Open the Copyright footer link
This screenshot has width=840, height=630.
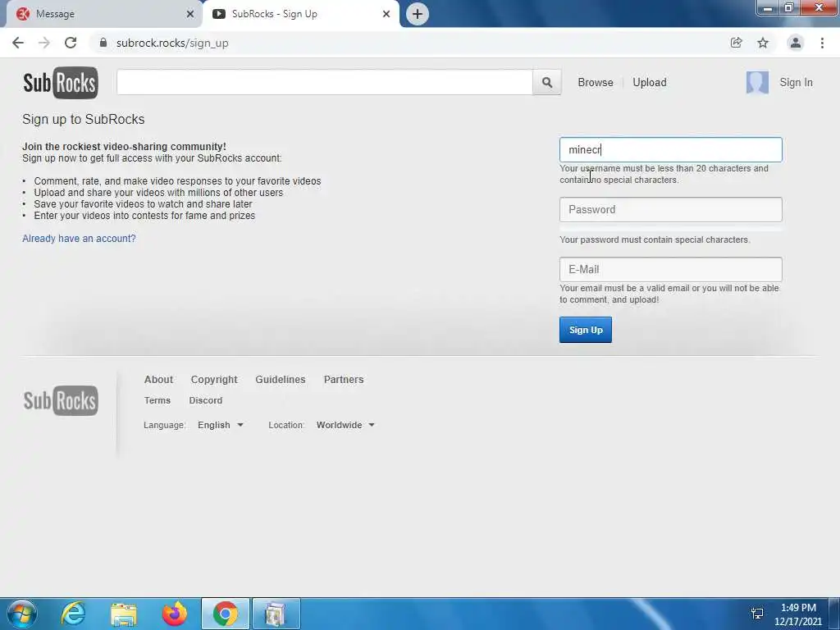coord(214,379)
